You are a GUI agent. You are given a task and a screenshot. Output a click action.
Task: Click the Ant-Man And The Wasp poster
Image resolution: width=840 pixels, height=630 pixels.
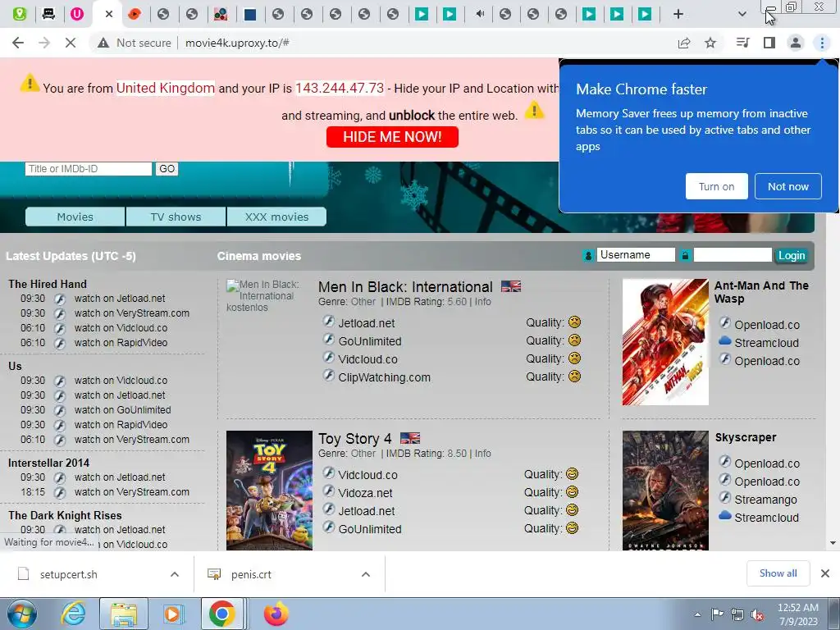(665, 342)
